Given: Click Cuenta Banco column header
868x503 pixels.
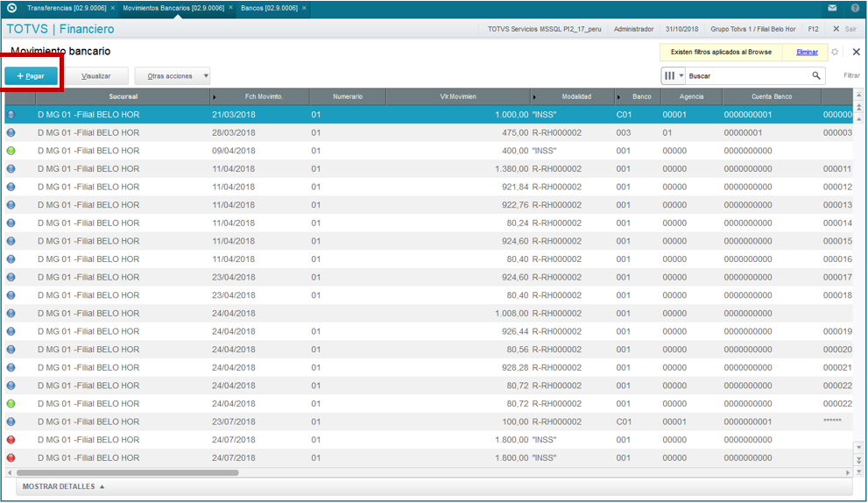Looking at the screenshot, I should [772, 96].
